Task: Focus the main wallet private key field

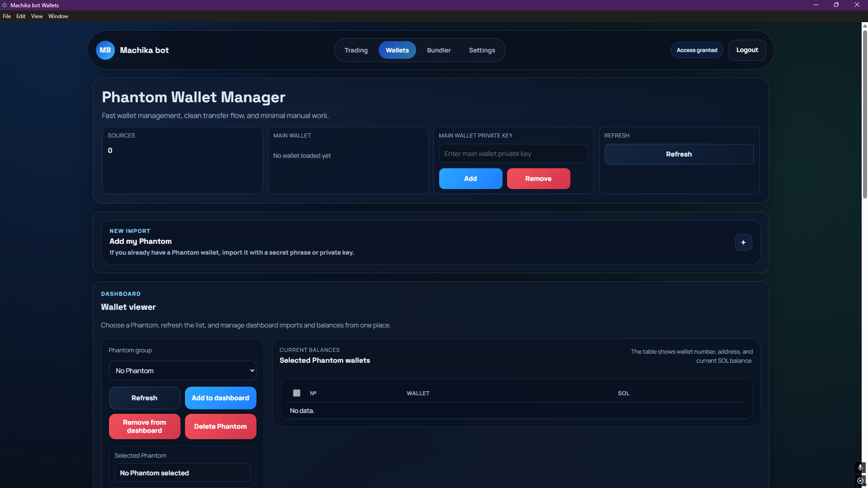Action: pyautogui.click(x=513, y=154)
